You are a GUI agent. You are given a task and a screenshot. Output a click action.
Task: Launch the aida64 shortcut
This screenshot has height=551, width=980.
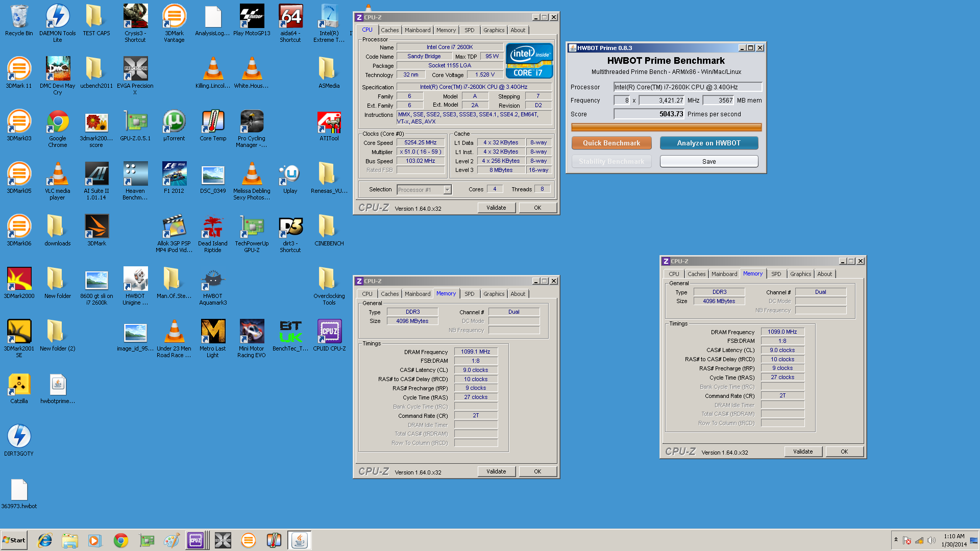point(290,23)
